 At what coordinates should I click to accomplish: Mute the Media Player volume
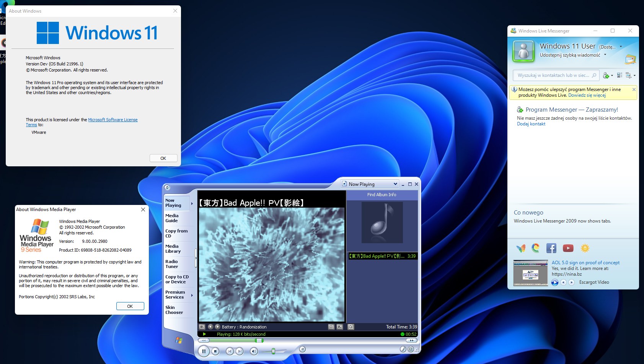[x=254, y=351]
